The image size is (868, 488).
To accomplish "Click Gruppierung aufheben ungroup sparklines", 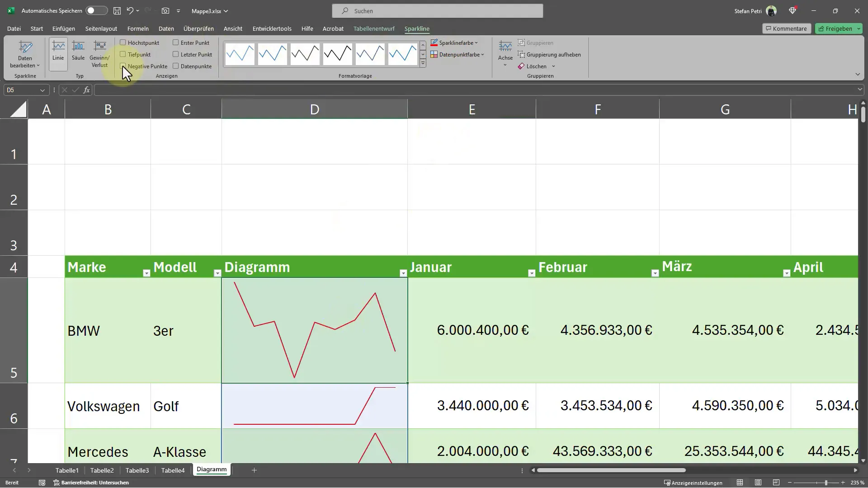I will pyautogui.click(x=549, y=55).
